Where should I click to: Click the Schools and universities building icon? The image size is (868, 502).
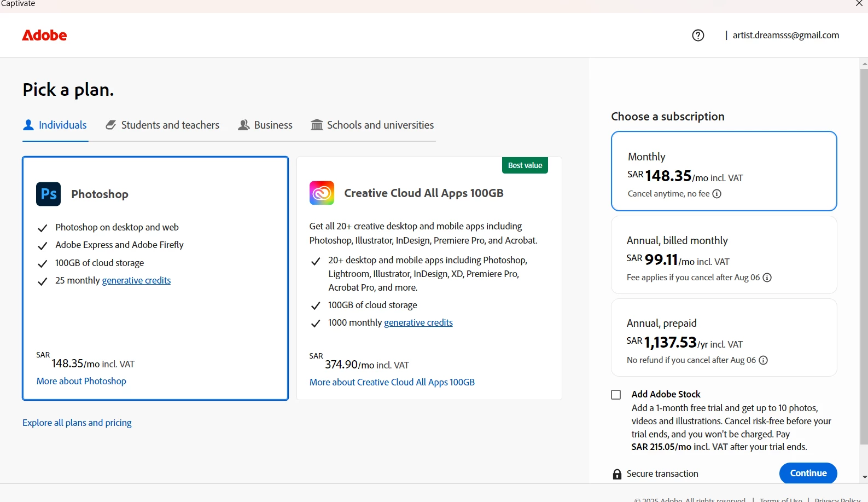317,125
